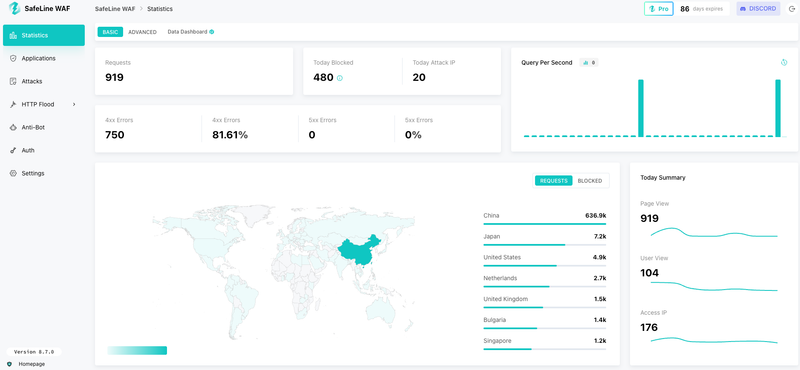
Task: Click the Discord logo icon
Action: [x=743, y=9]
